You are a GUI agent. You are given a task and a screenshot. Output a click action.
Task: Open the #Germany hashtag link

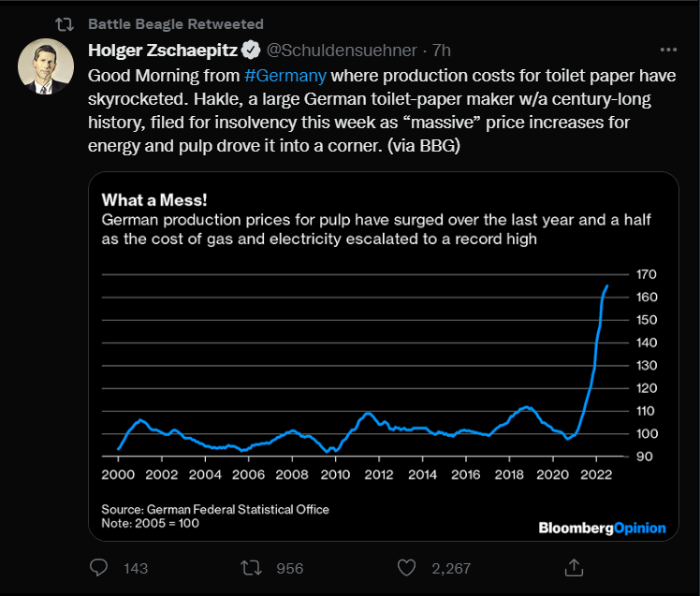click(x=285, y=76)
